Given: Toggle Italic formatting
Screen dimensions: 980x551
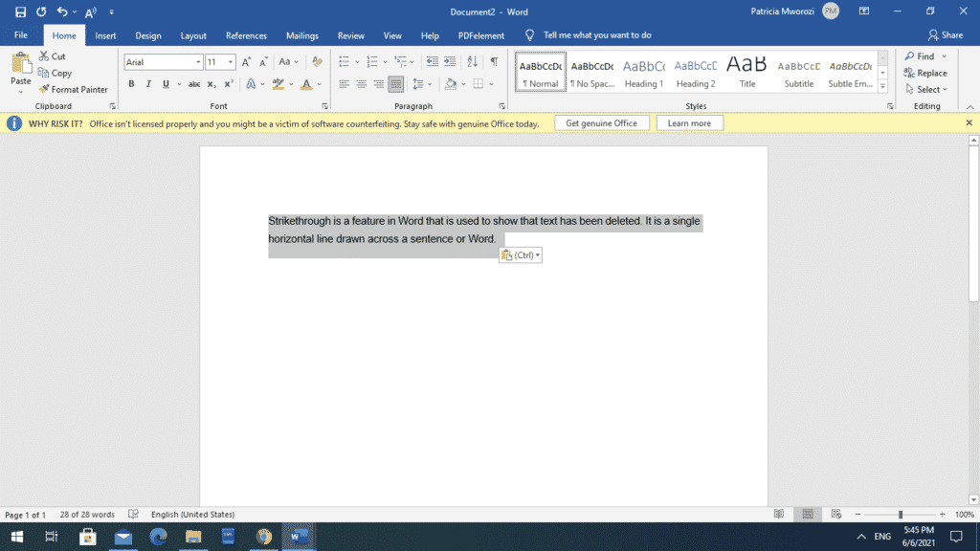Looking at the screenshot, I should coord(148,84).
